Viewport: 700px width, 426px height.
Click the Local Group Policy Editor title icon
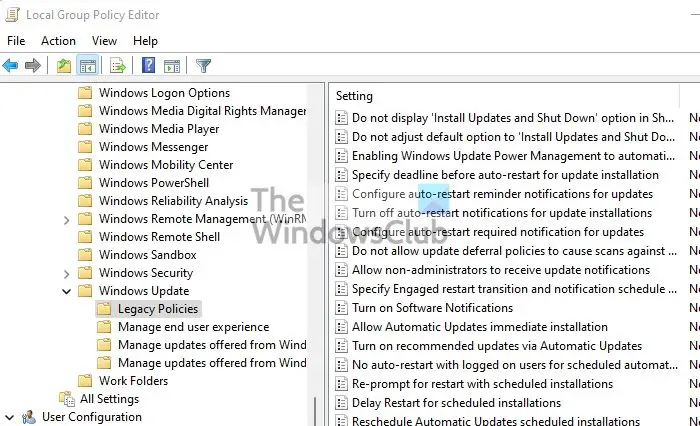pos(12,15)
